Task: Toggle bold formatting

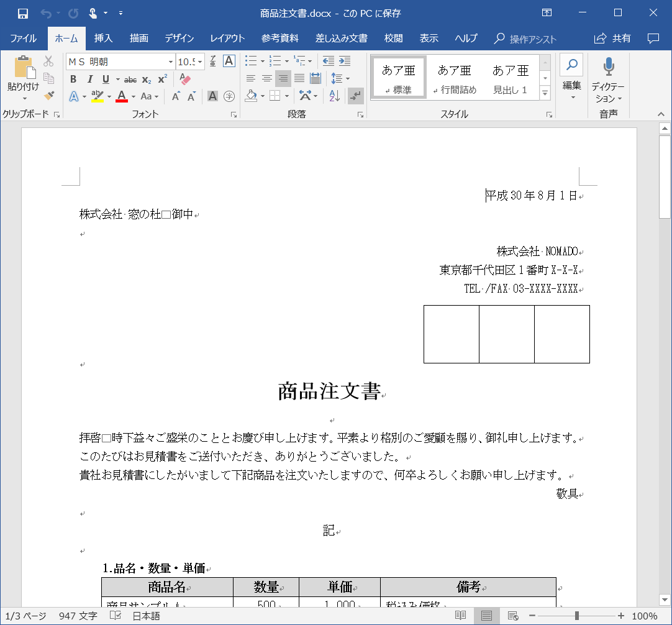Action: [x=73, y=79]
